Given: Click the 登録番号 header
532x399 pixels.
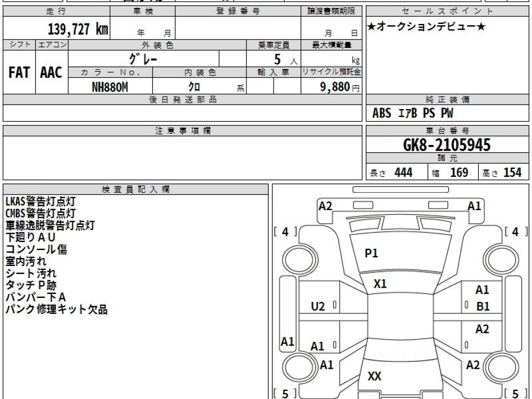Looking at the screenshot, I should [x=238, y=12].
